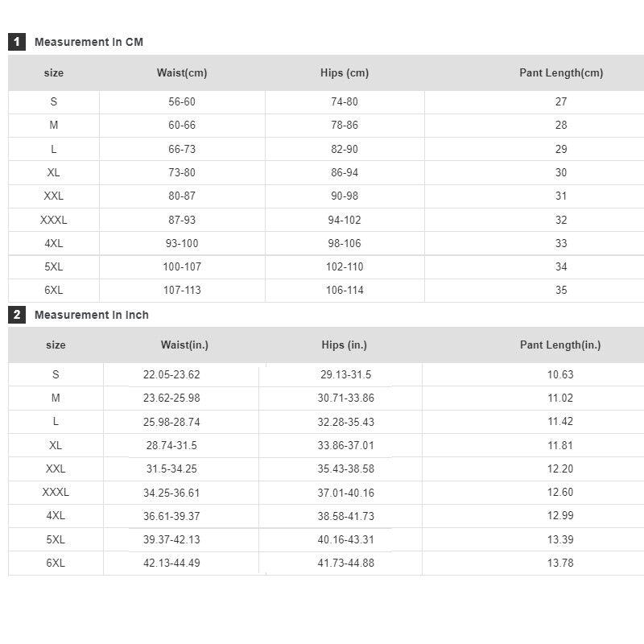Click the Waist(in.) column header

pos(184,345)
